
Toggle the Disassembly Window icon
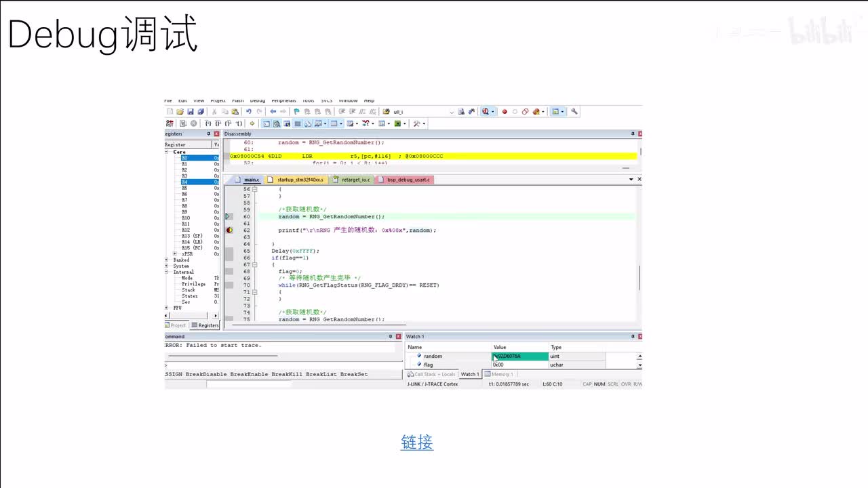click(277, 123)
